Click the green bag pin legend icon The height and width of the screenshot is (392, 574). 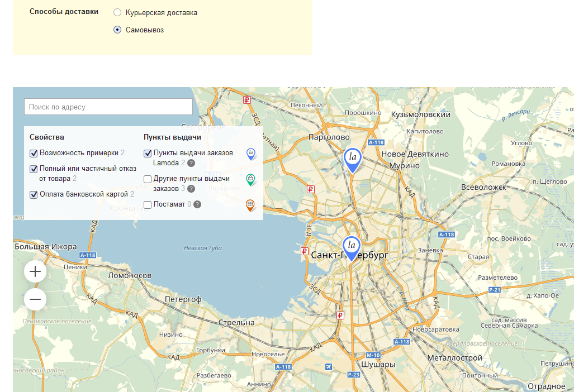[250, 180]
